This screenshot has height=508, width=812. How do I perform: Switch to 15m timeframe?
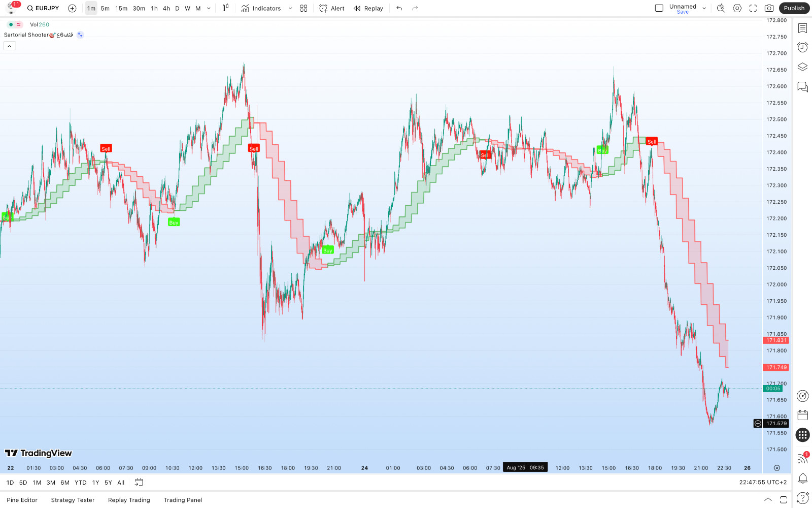click(x=121, y=8)
